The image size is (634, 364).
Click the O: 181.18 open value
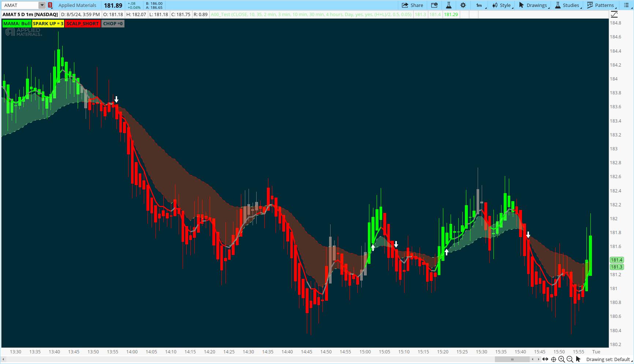pyautogui.click(x=113, y=14)
